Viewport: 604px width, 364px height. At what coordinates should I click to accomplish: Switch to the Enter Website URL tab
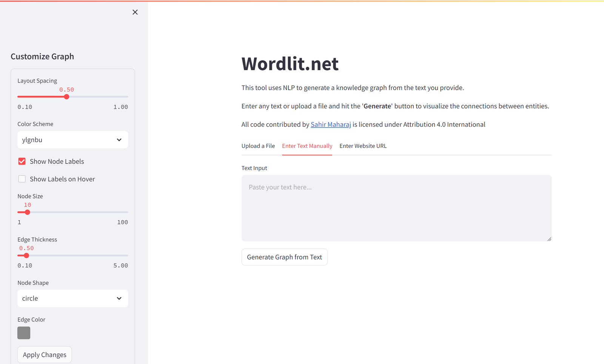[363, 146]
